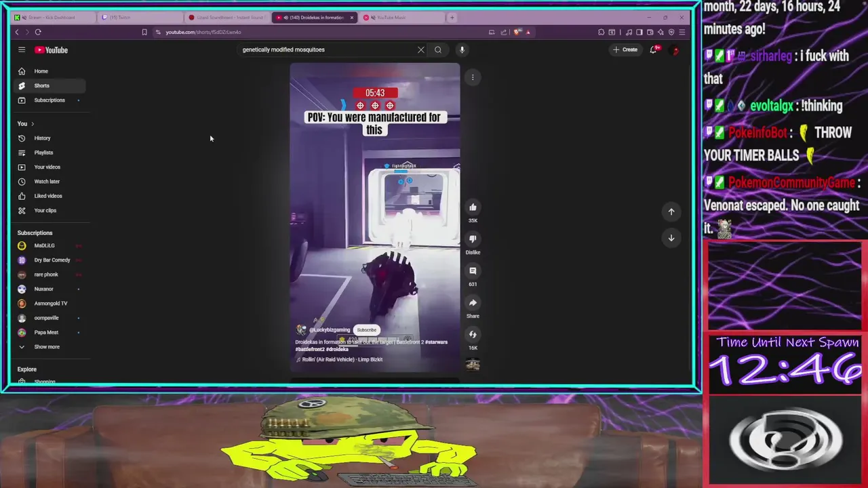Open MaDLiLG channel subscription
The width and height of the screenshot is (868, 488).
[x=50, y=245]
